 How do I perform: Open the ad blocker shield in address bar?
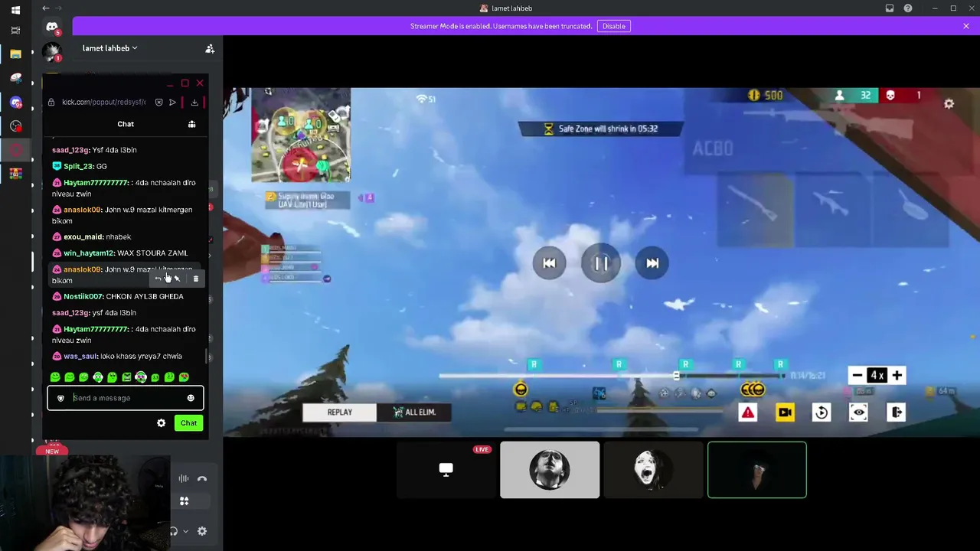pos(158,103)
